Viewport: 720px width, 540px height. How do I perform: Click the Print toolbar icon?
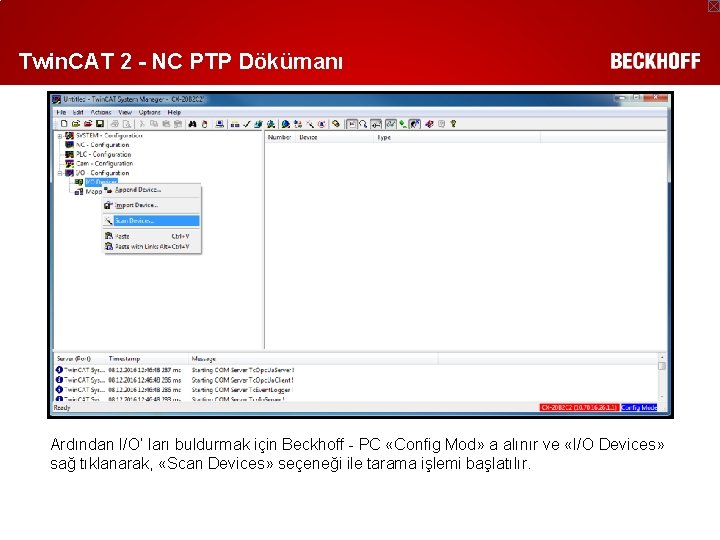click(115, 124)
